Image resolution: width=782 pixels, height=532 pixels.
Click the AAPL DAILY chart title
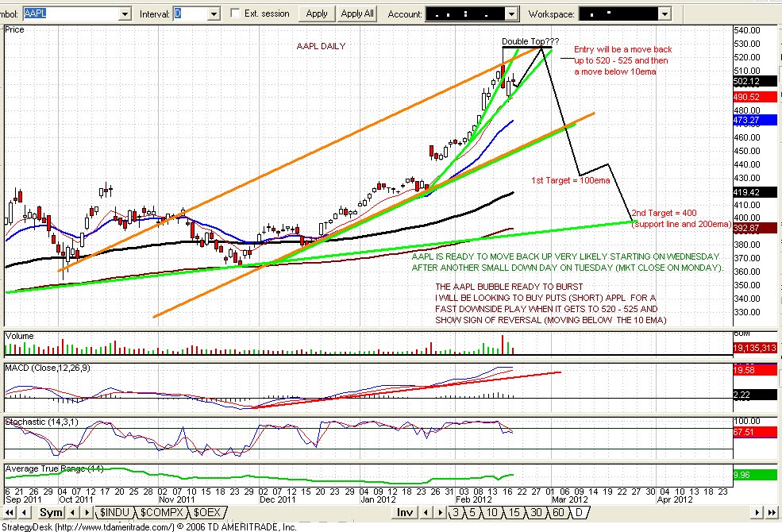click(322, 46)
